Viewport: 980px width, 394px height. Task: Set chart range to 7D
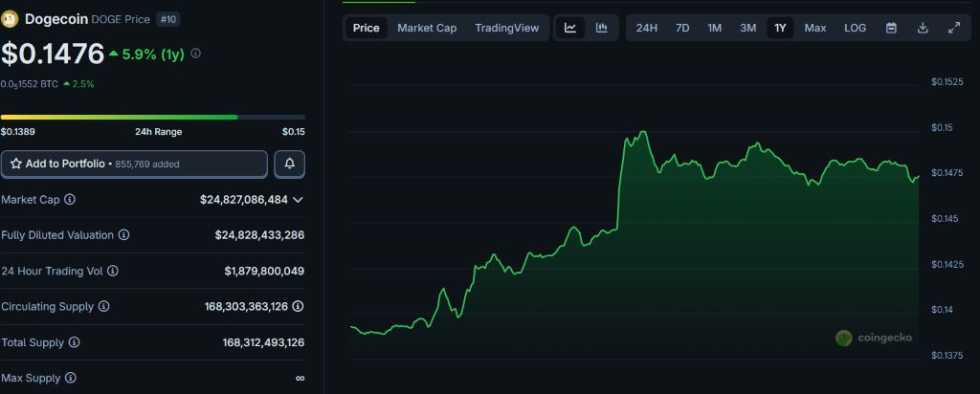(x=682, y=28)
